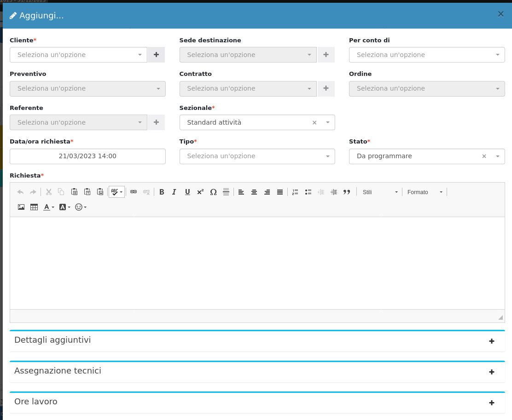Viewport: 512px width, 420px height.
Task: Insert a block quote
Action: click(347, 192)
